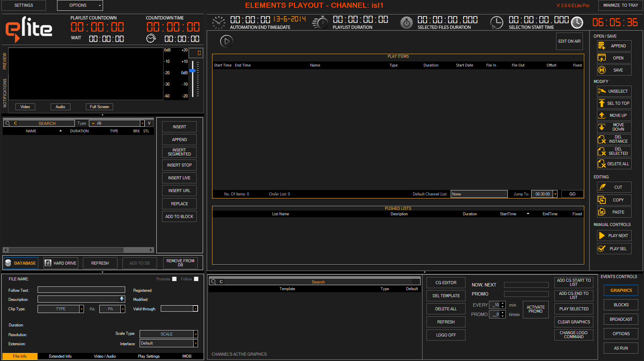Toggle the Promote checkbox

[x=174, y=279]
